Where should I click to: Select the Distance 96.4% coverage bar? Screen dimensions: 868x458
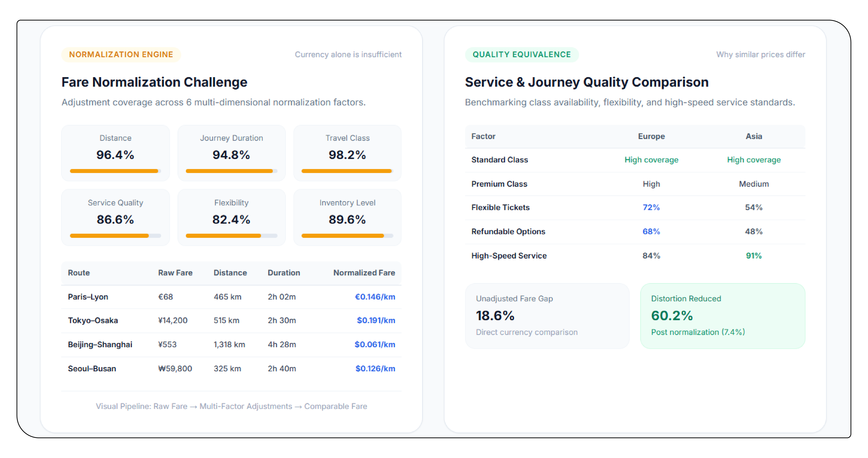(115, 171)
